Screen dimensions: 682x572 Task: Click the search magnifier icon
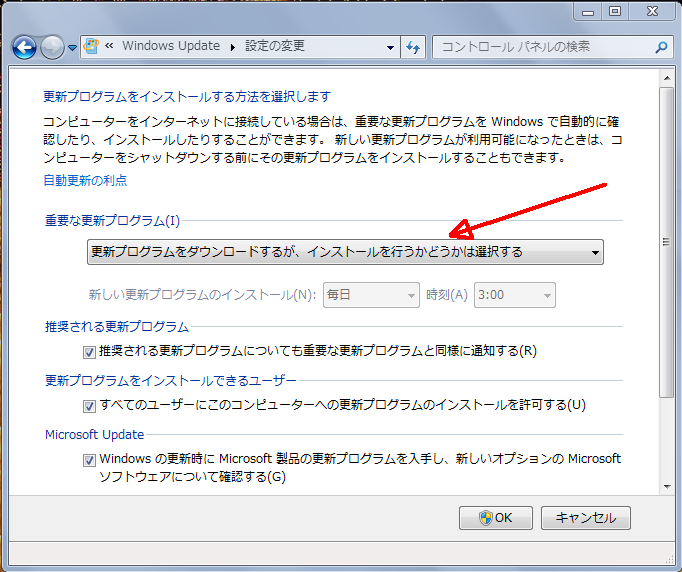pyautogui.click(x=662, y=47)
